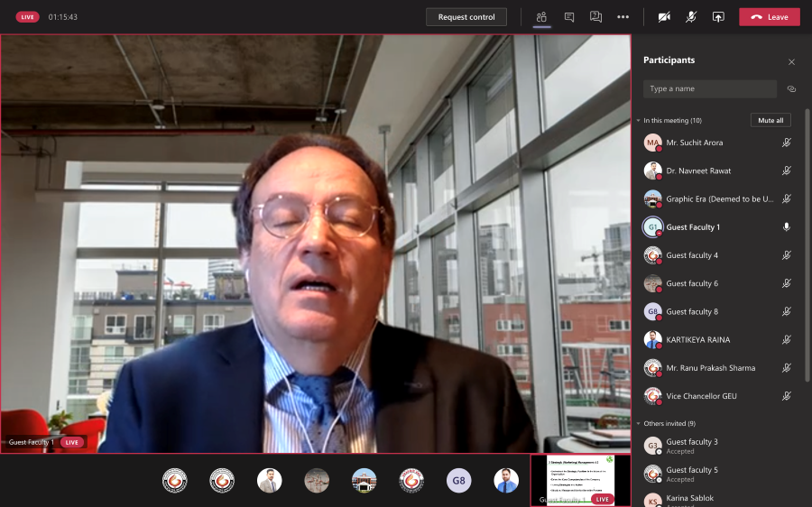Click mic icon beside Guest Faculty 1
This screenshot has height=507, width=812.
(x=787, y=227)
